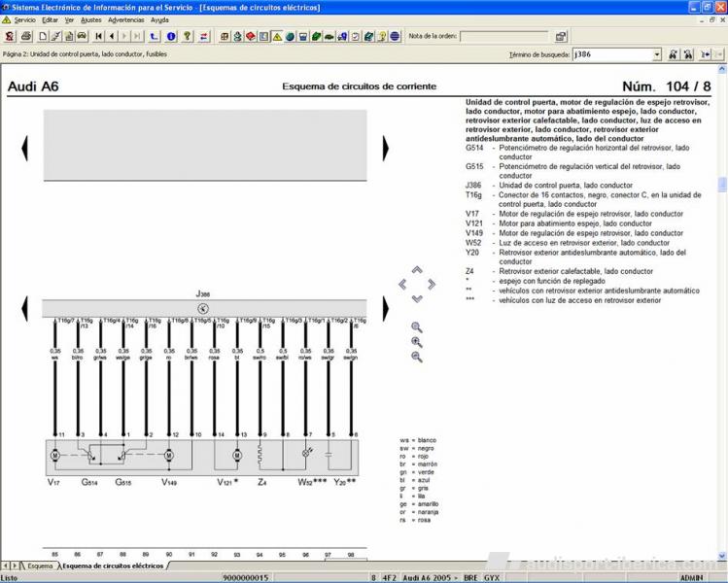This screenshot has height=583, width=728.
Task: Pan the diagram left with the left arrow
Action: (402, 284)
